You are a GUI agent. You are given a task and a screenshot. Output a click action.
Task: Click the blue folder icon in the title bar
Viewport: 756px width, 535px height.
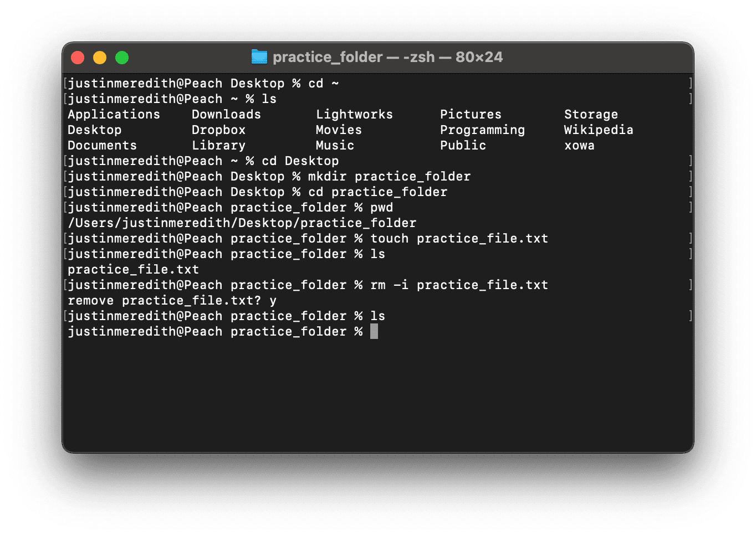tap(259, 56)
